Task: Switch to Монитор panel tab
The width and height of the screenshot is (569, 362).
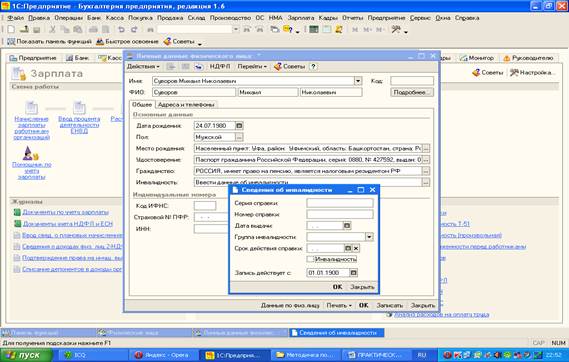Action: 478,58
